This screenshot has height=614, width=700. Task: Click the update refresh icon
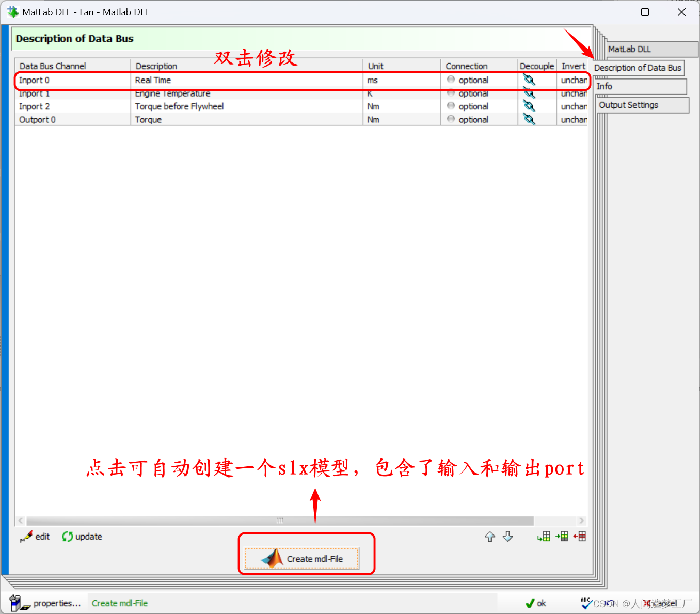67,537
